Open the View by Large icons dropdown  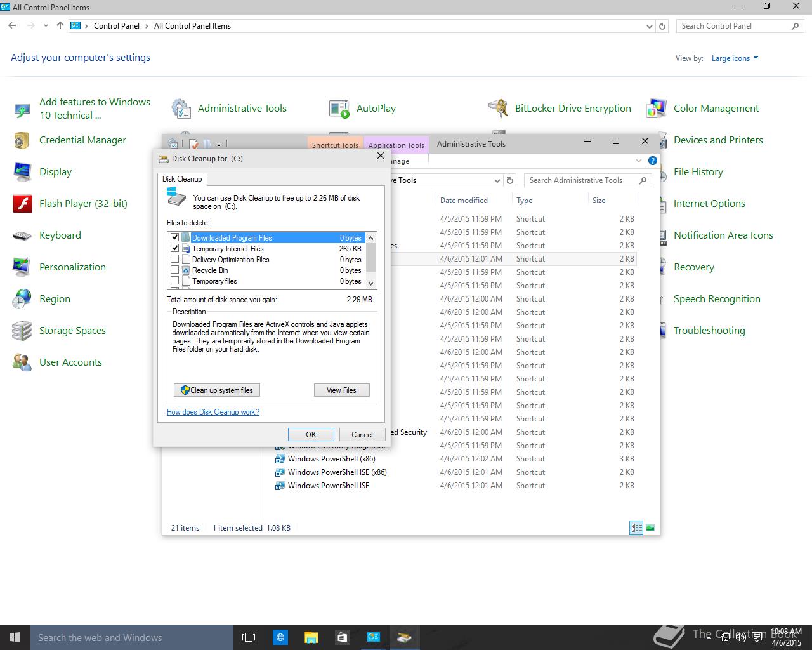[x=735, y=58]
